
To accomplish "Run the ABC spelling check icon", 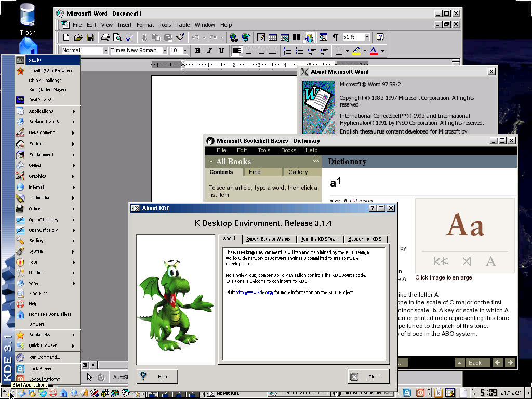I will pyautogui.click(x=129, y=37).
